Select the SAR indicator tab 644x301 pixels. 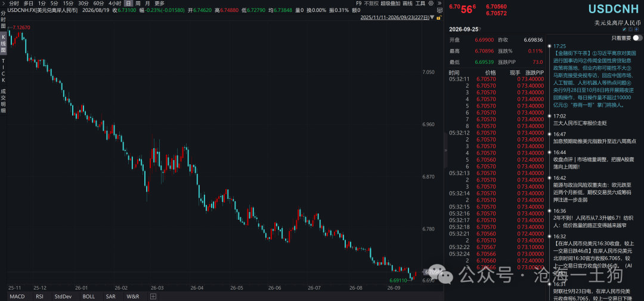point(110,296)
